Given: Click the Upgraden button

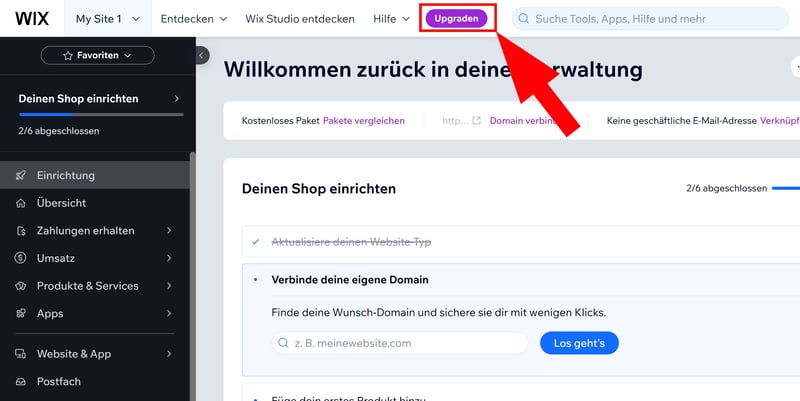Looking at the screenshot, I should point(457,18).
